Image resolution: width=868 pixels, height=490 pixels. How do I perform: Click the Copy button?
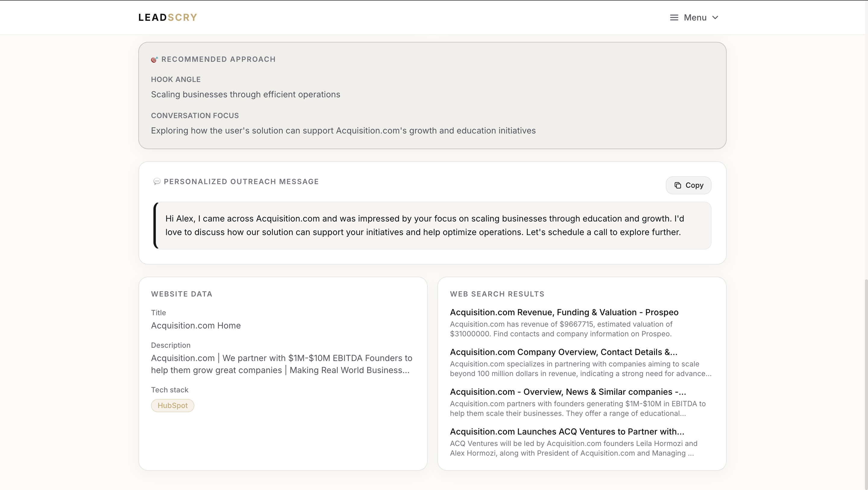pyautogui.click(x=688, y=185)
